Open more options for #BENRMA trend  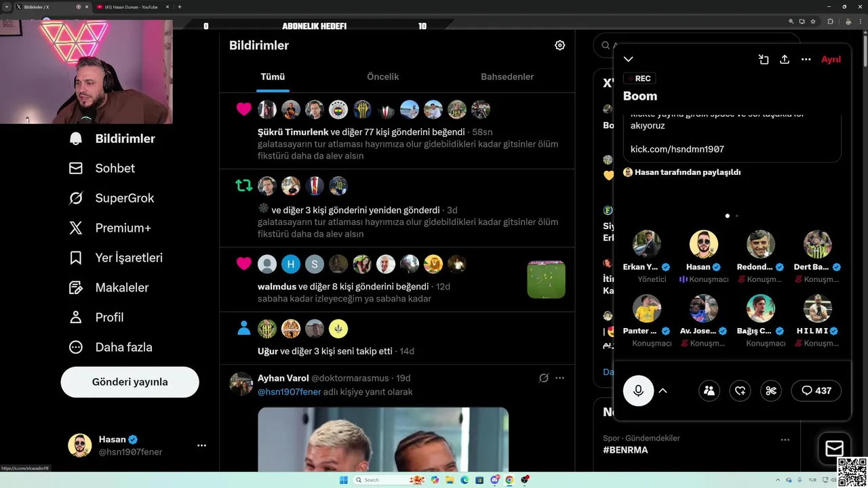(785, 440)
